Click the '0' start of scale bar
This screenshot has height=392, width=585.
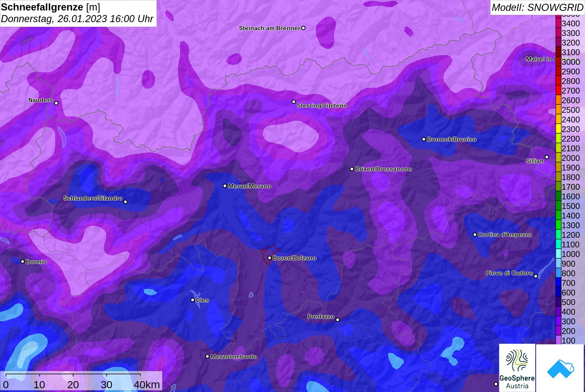point(6,384)
